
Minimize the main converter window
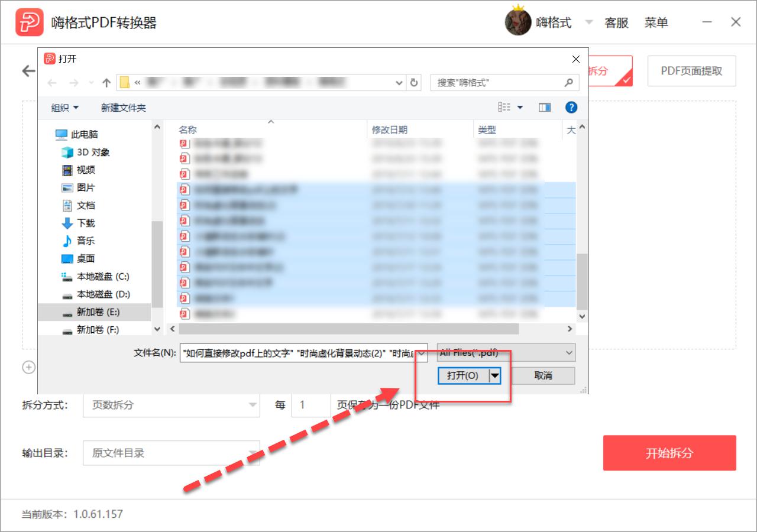[x=707, y=22]
